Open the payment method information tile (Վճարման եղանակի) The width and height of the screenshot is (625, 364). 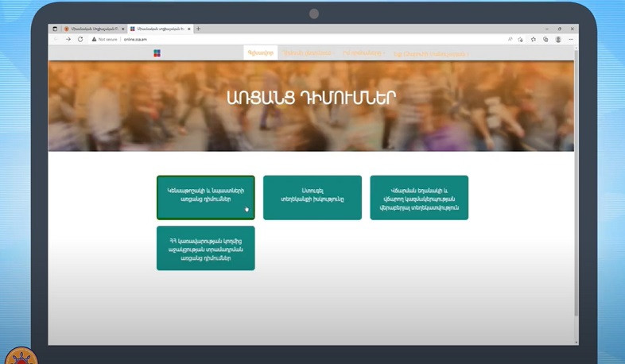pyautogui.click(x=419, y=198)
